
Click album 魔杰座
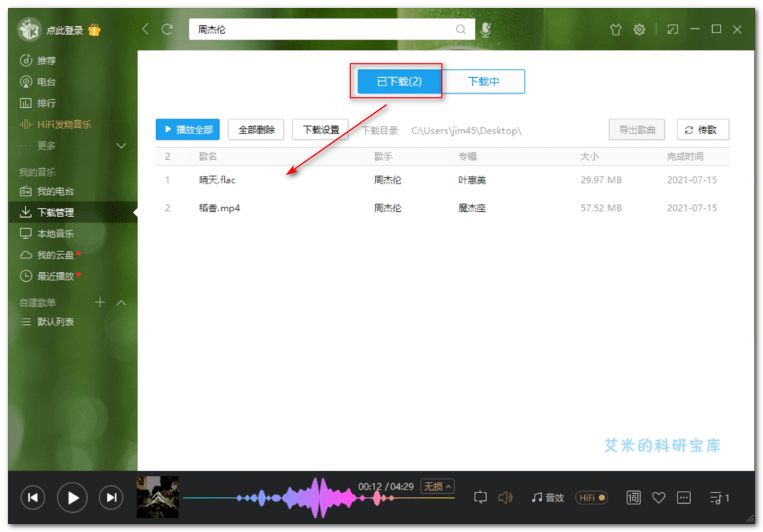(x=471, y=208)
